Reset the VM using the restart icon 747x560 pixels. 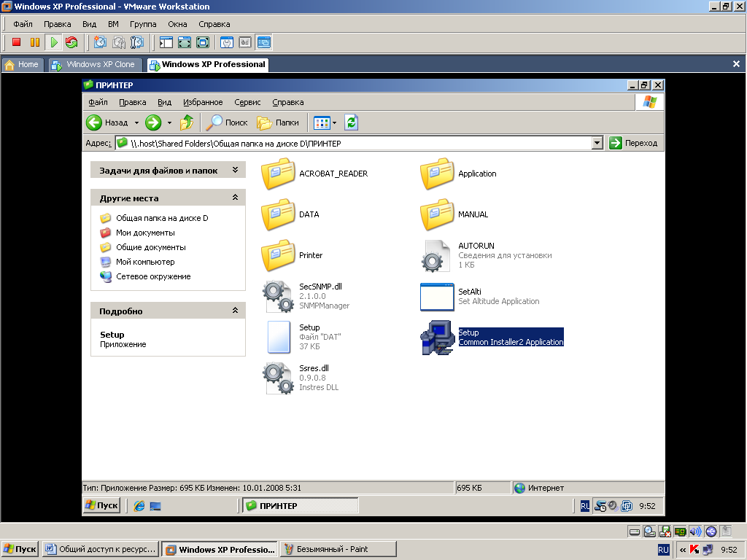coord(72,42)
